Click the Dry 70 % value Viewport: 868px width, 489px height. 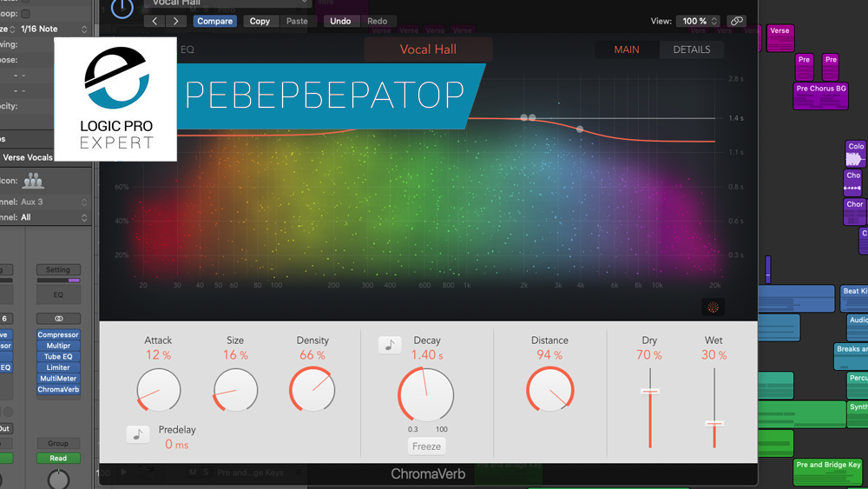point(649,355)
